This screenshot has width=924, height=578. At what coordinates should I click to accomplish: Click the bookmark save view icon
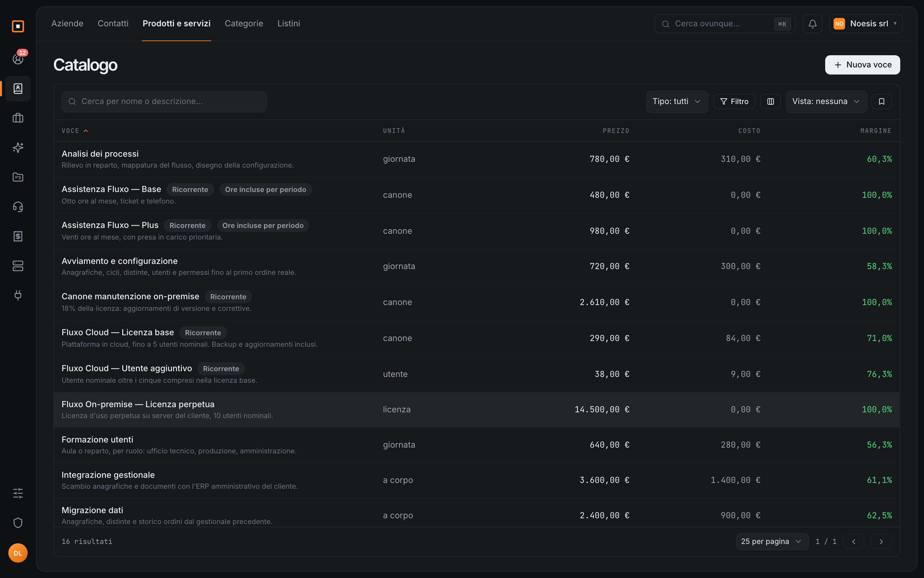882,101
